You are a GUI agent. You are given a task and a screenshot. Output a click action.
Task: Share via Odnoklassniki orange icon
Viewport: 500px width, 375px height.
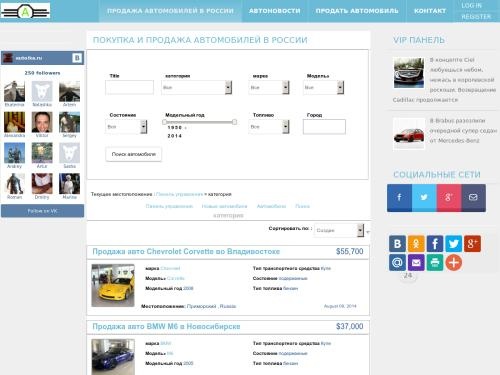(x=416, y=244)
